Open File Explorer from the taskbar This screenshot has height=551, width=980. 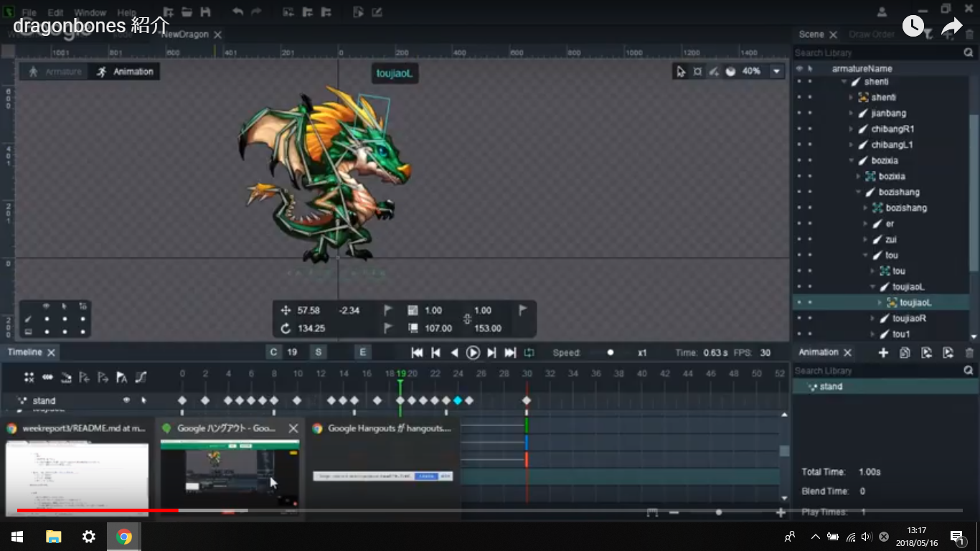click(53, 537)
